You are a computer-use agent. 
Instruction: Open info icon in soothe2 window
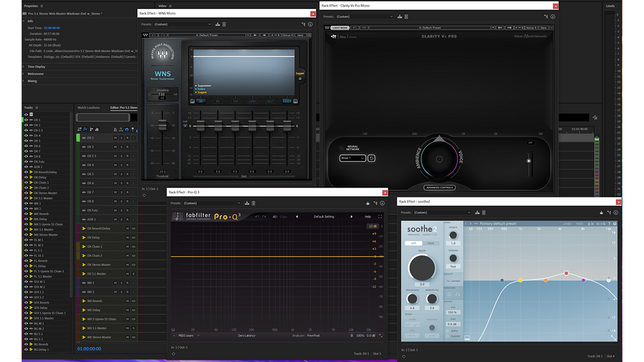click(x=616, y=213)
